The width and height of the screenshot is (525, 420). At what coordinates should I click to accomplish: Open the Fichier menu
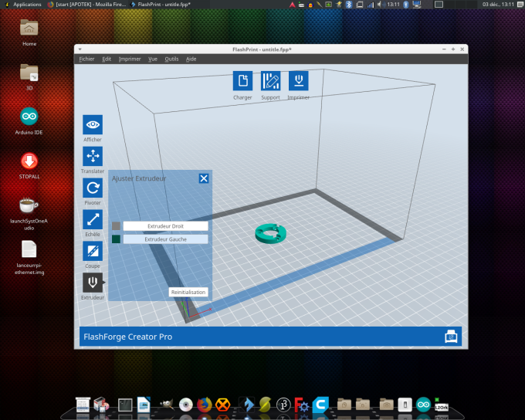(86, 59)
